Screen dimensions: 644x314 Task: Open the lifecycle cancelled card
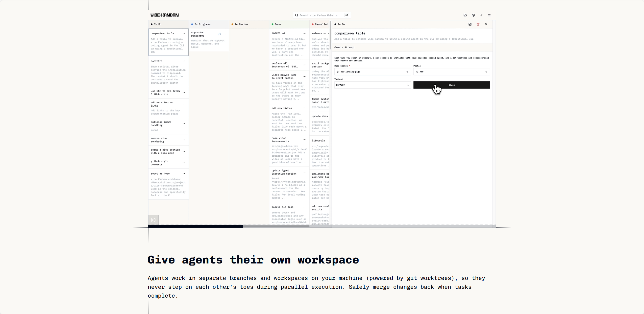[x=320, y=153]
